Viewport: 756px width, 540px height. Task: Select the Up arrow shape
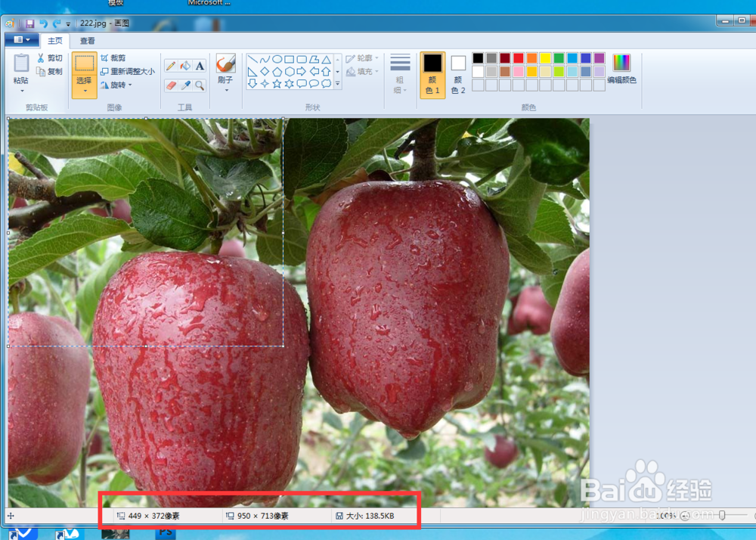(x=327, y=71)
